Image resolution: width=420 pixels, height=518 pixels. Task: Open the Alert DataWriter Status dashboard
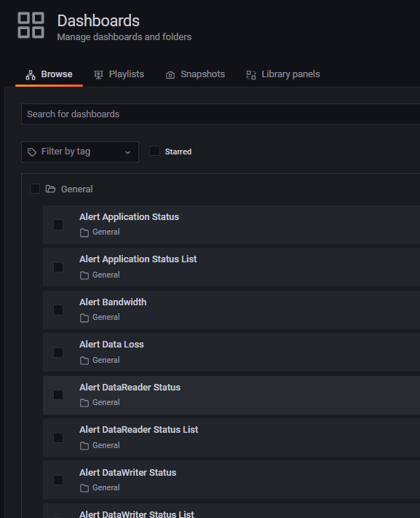click(x=128, y=472)
